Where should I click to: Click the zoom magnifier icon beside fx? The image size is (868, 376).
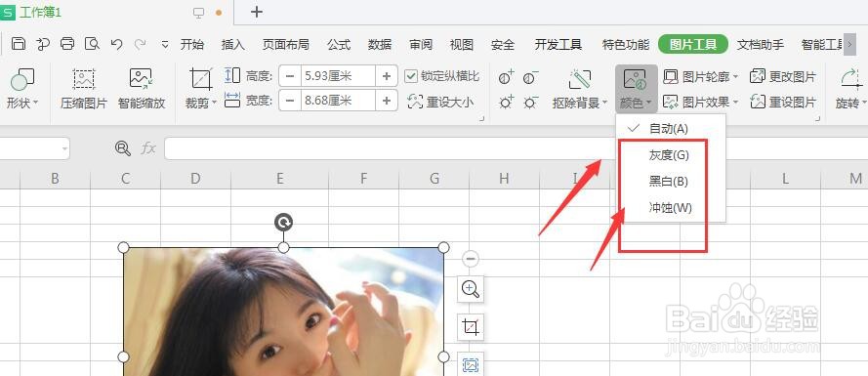coord(123,148)
